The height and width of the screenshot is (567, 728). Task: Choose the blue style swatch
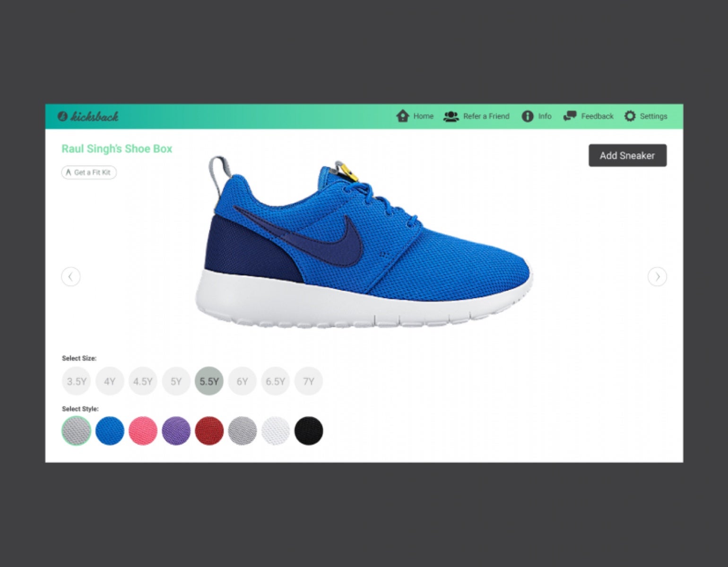click(110, 431)
